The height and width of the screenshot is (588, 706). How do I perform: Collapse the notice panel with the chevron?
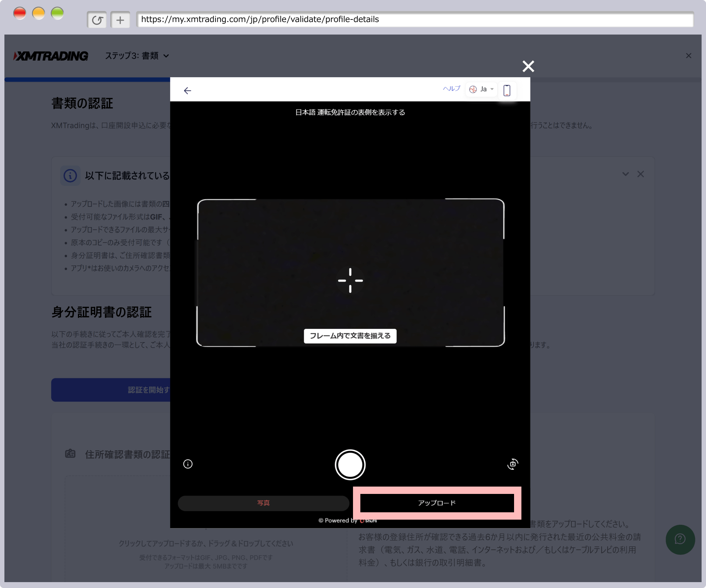tap(625, 174)
